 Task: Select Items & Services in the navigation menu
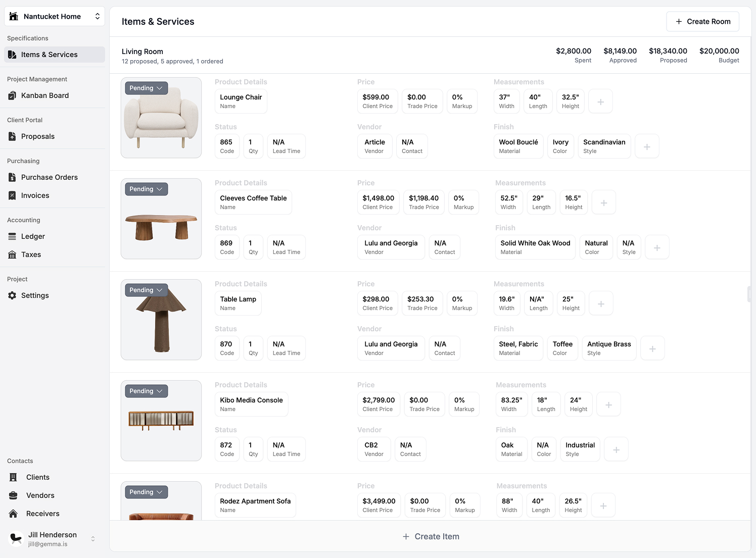[x=50, y=55]
